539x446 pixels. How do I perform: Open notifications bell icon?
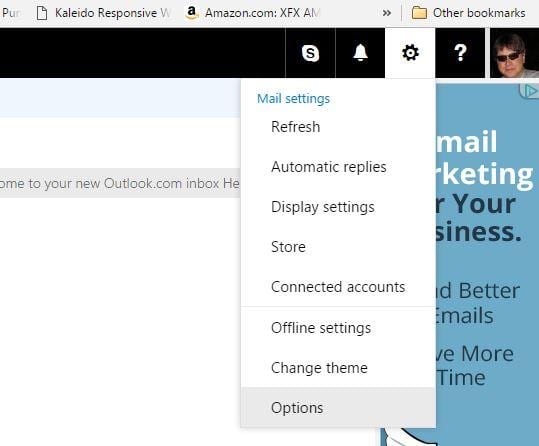point(360,53)
